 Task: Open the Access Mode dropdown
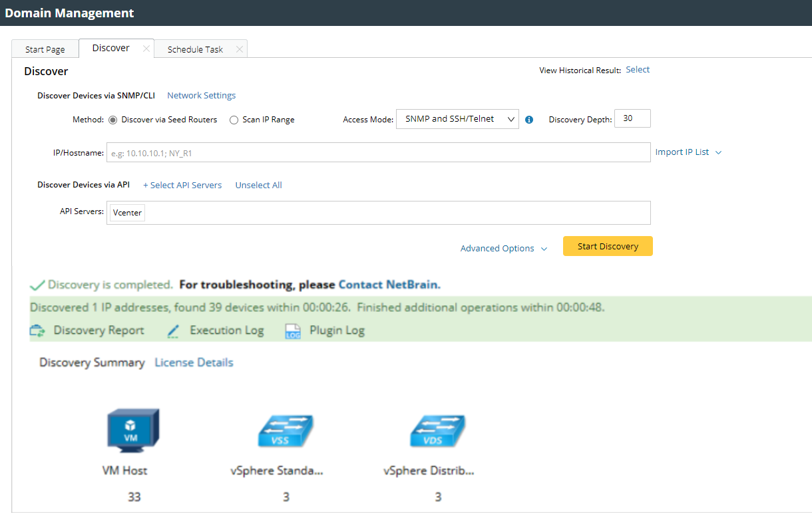tap(457, 119)
